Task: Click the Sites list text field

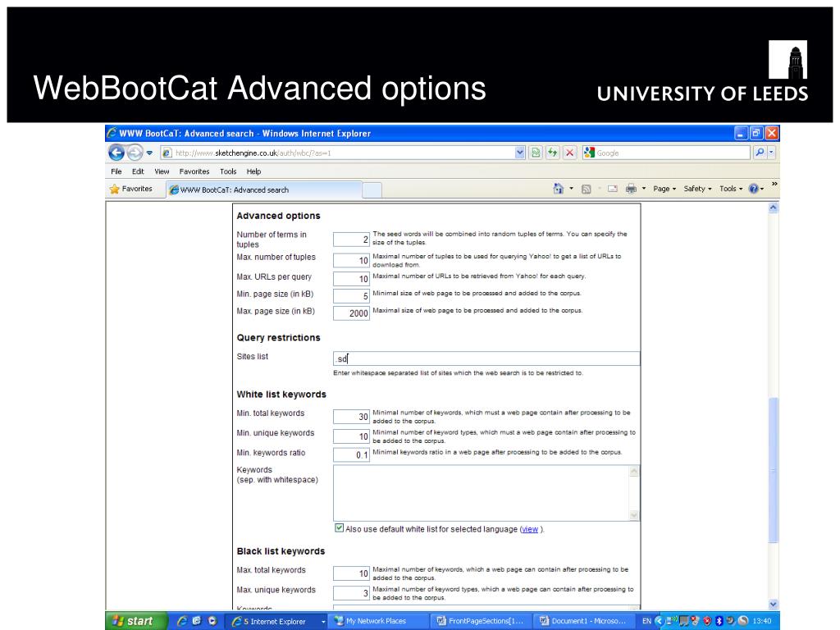Action: 486,358
